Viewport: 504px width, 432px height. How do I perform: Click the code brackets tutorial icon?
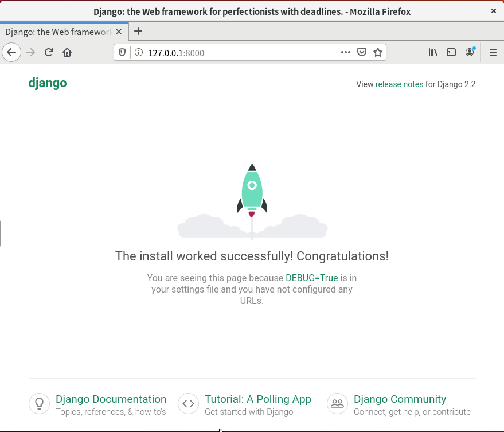[189, 403]
